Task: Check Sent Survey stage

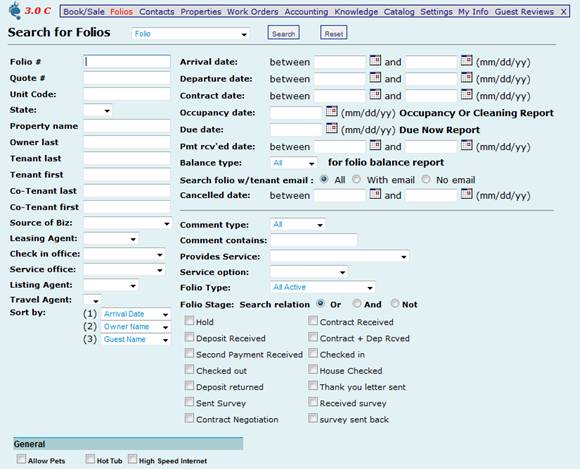Action: point(189,402)
